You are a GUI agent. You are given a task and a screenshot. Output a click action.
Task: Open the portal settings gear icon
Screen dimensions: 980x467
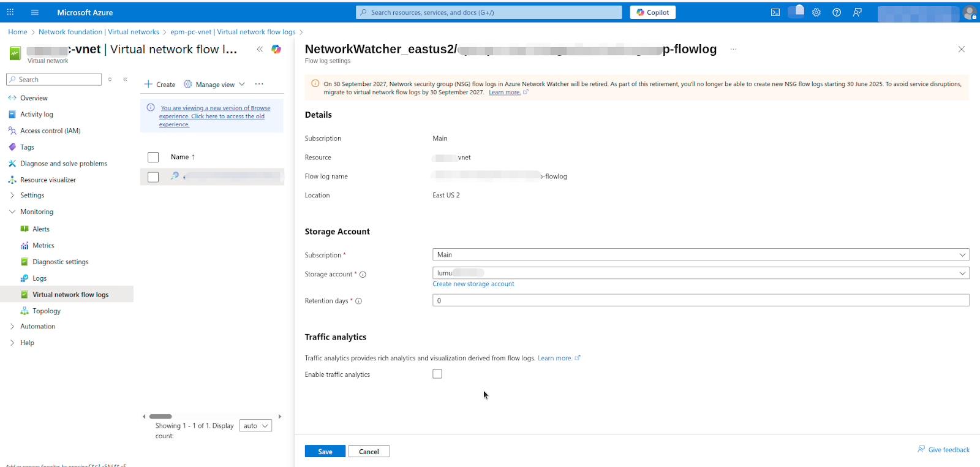[x=816, y=12]
